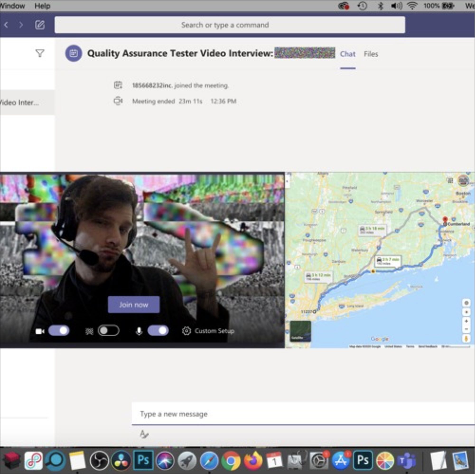Launch OBS from the dock
The width and height of the screenshot is (476, 474).
coord(99,460)
